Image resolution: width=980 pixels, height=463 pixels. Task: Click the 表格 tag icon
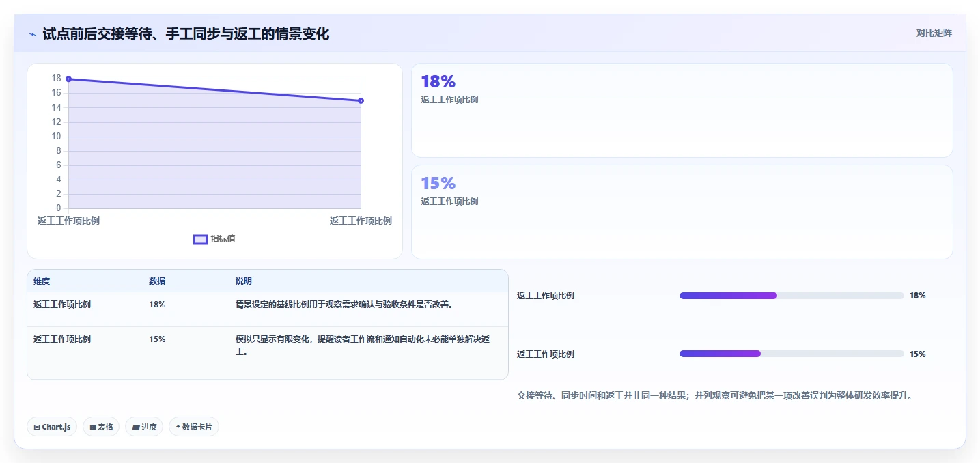point(93,427)
